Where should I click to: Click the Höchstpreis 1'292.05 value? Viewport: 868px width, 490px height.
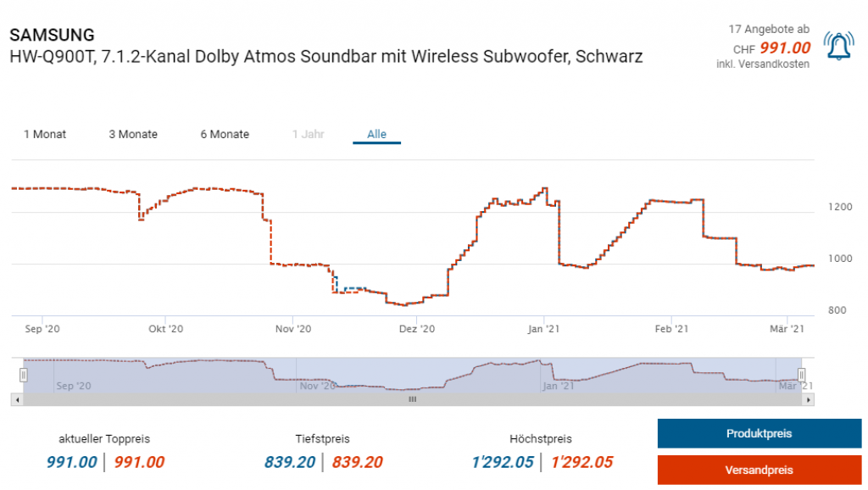click(x=500, y=462)
